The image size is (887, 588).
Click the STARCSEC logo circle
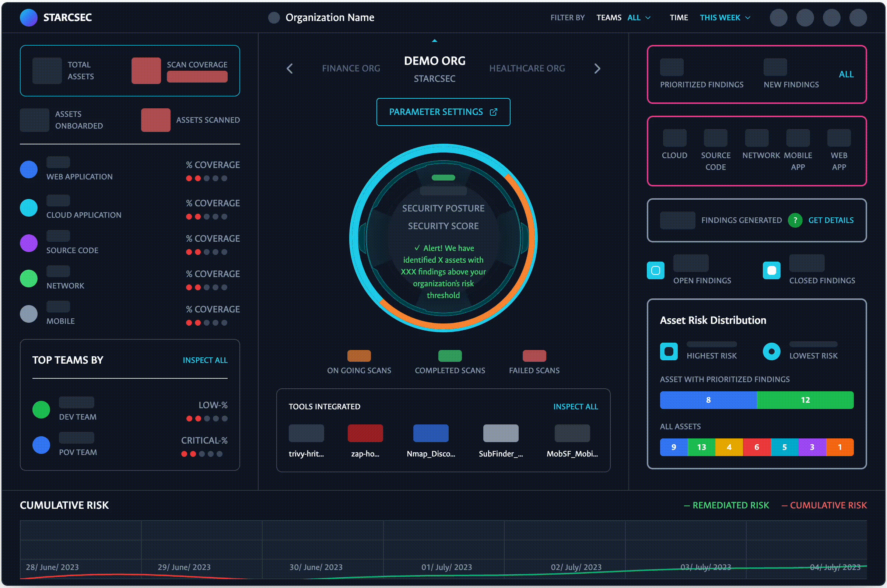pyautogui.click(x=28, y=18)
